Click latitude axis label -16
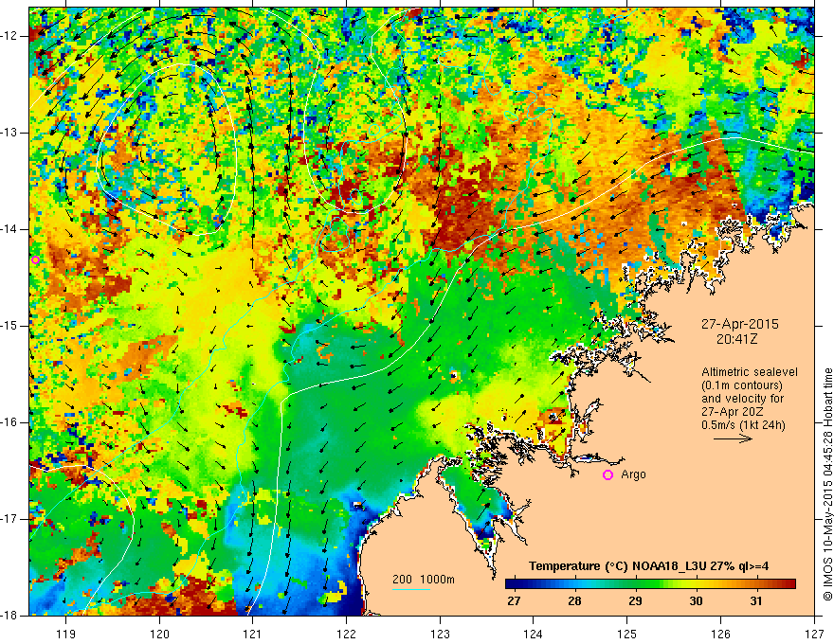The width and height of the screenshot is (834, 644). [9, 422]
